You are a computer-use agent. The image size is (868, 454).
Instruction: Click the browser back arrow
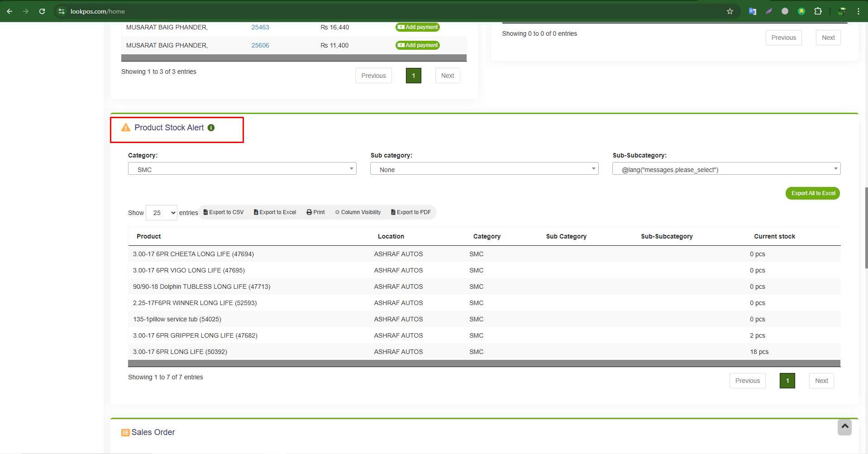click(x=10, y=11)
